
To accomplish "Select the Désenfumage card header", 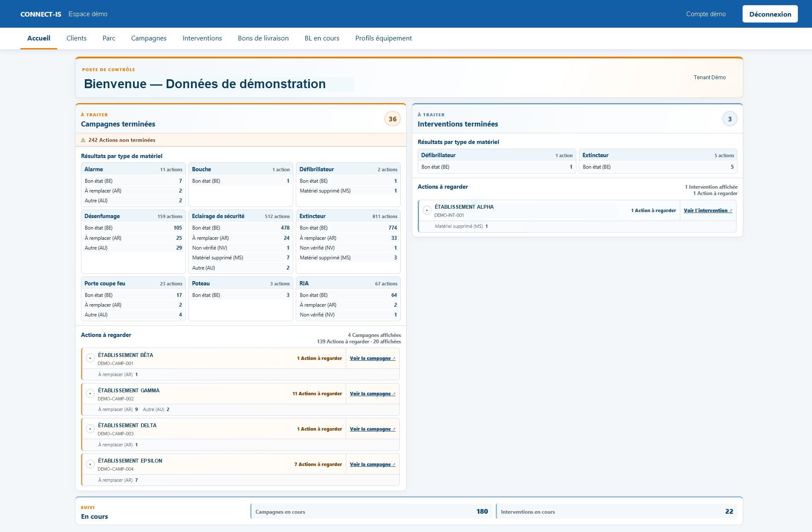I will 133,216.
